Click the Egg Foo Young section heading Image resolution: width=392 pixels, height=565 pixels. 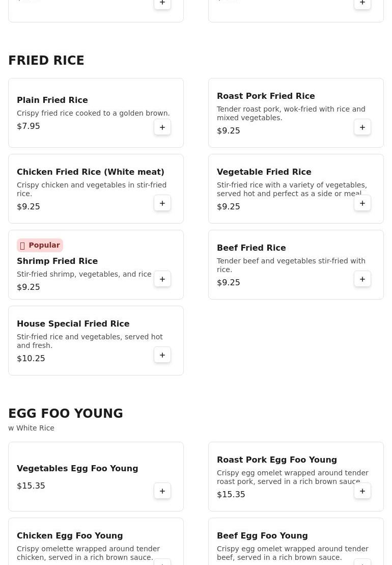coord(66,414)
